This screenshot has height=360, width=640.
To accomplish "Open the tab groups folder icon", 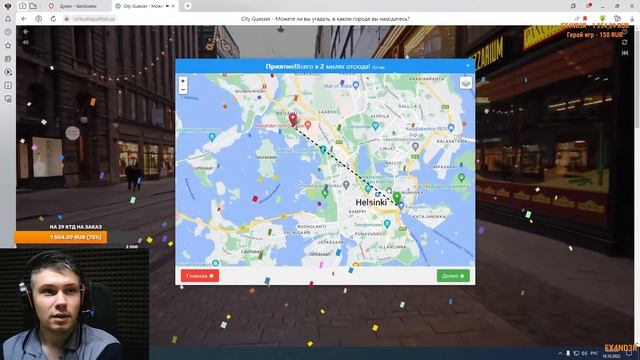I will coord(33,6).
